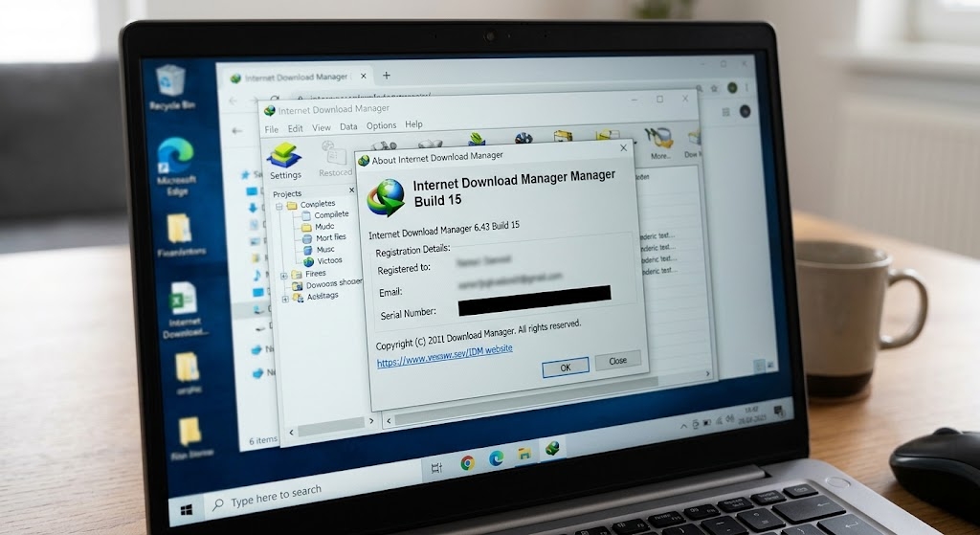Click the bookmark star in browser address bar
Image resolution: width=980 pixels, height=535 pixels.
point(714,89)
